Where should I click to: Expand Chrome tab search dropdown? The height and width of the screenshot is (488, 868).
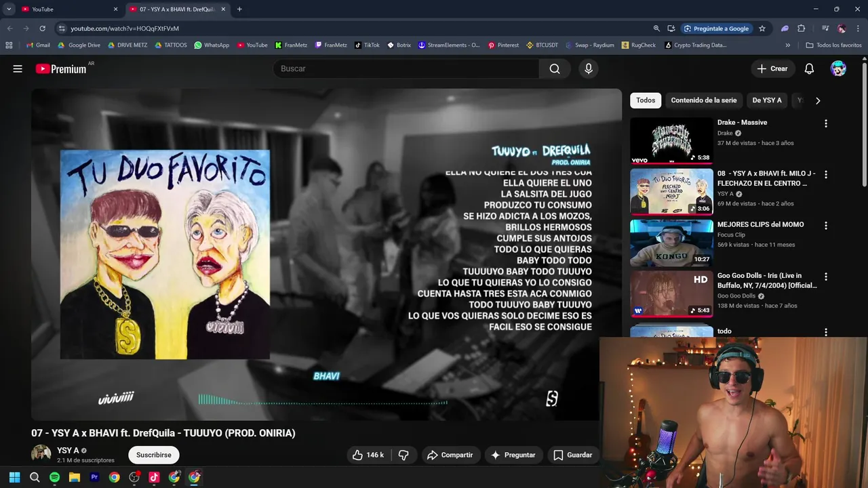click(9, 9)
